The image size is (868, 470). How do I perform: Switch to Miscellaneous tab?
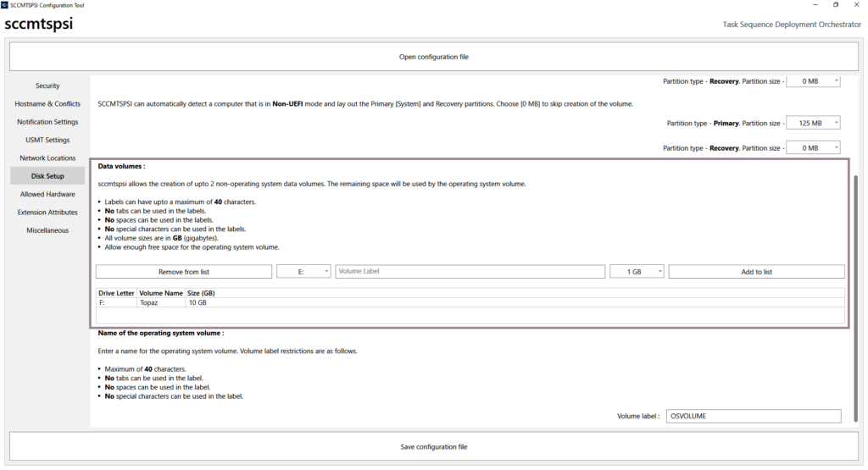[x=47, y=230]
